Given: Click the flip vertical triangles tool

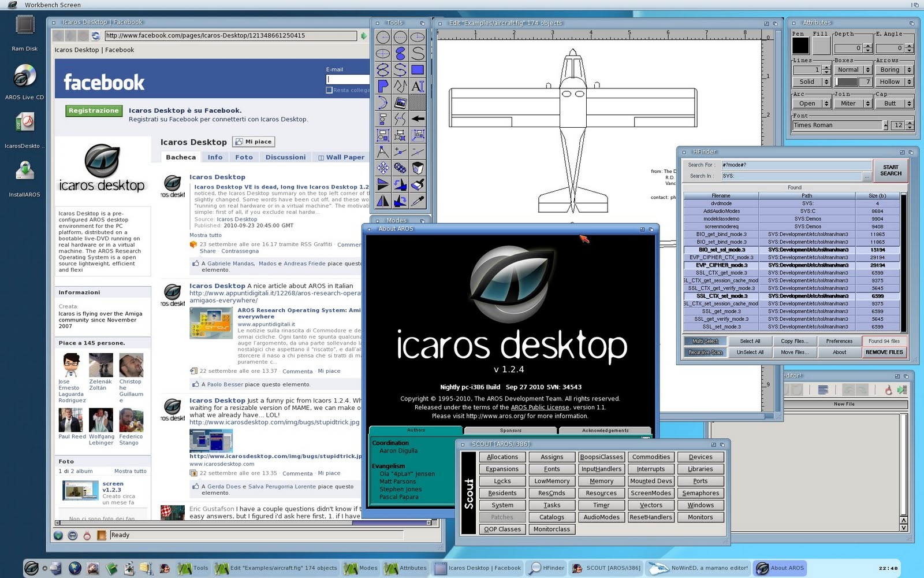Looking at the screenshot, I should (x=383, y=184).
